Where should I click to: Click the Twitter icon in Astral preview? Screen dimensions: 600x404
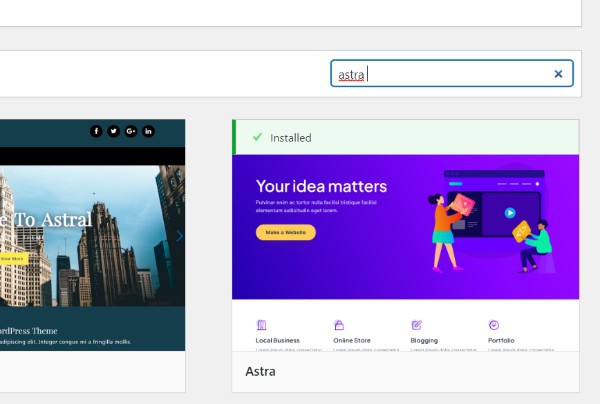pyautogui.click(x=114, y=131)
